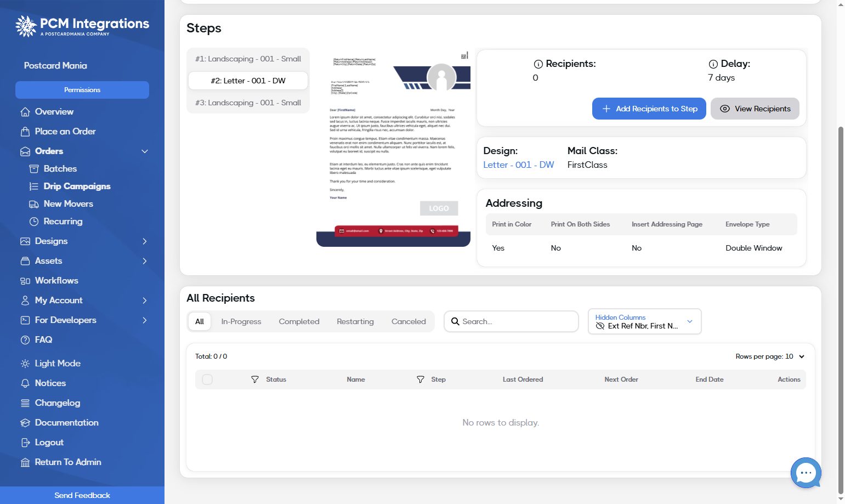The width and height of the screenshot is (845, 504).
Task: Click the Logout door icon
Action: 25,443
